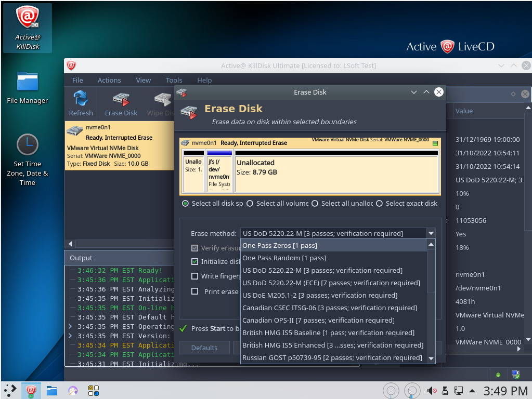Click the erase method list scrollbar down arrow
Image resolution: width=532 pixels, height=399 pixels.
click(x=431, y=358)
